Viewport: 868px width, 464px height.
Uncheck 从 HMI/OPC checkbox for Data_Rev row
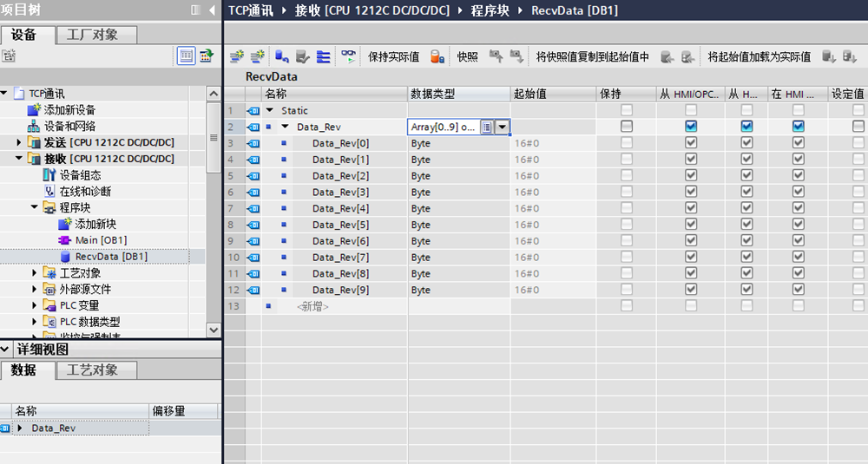point(691,127)
